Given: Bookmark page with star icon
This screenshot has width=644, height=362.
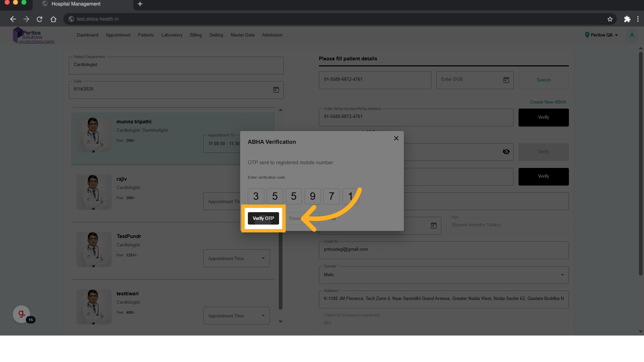Looking at the screenshot, I should 610,19.
